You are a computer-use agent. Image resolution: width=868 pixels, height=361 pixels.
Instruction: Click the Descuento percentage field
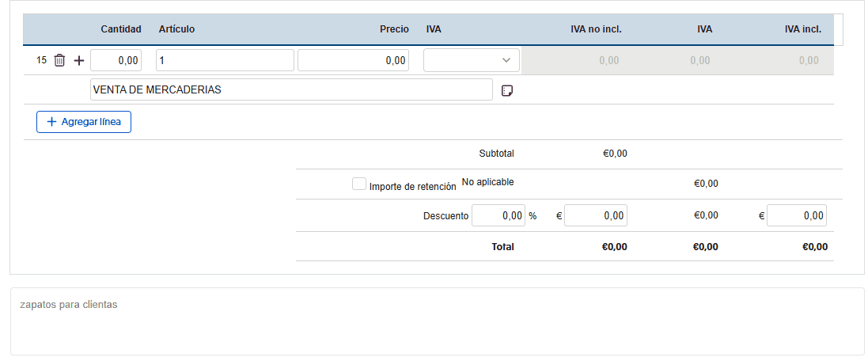(x=498, y=215)
